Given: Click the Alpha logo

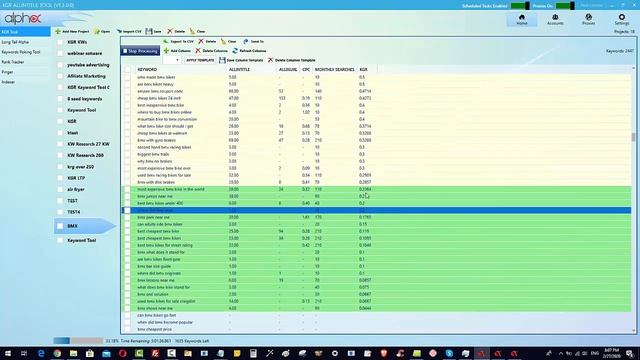Looking at the screenshot, I should [23, 18].
